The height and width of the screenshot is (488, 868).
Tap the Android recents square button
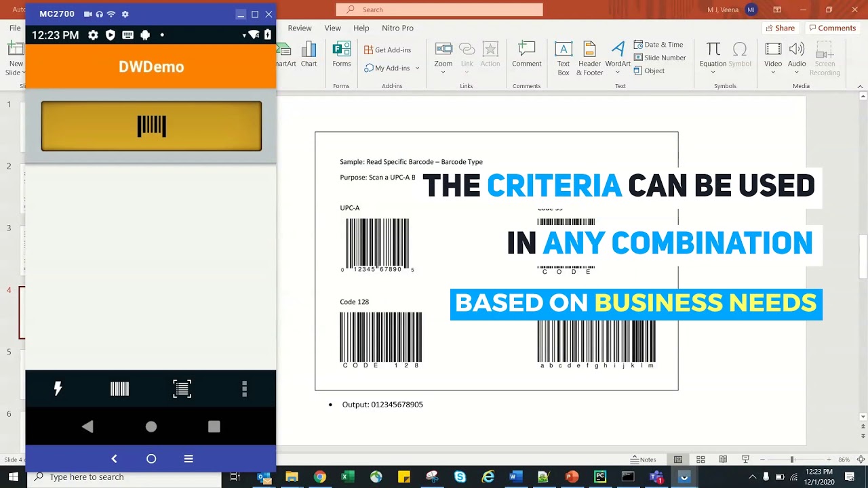pyautogui.click(x=214, y=426)
